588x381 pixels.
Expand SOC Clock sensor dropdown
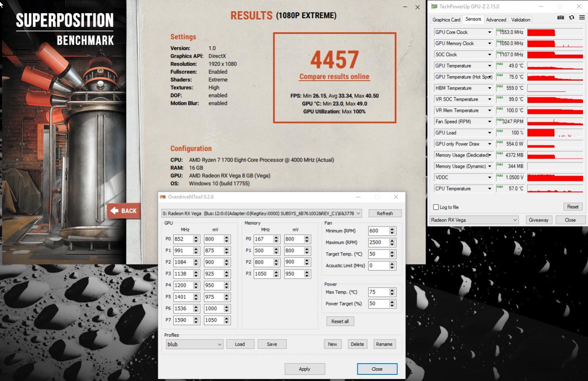(489, 55)
